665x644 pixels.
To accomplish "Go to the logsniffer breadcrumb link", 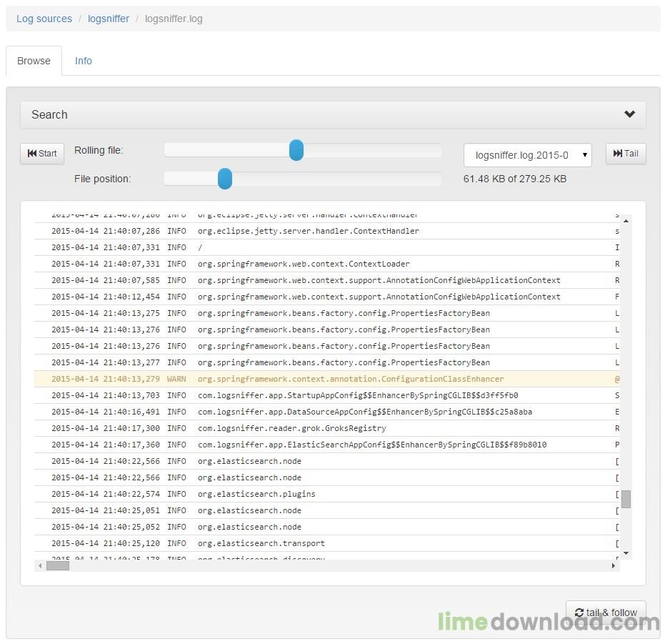I will tap(109, 19).
